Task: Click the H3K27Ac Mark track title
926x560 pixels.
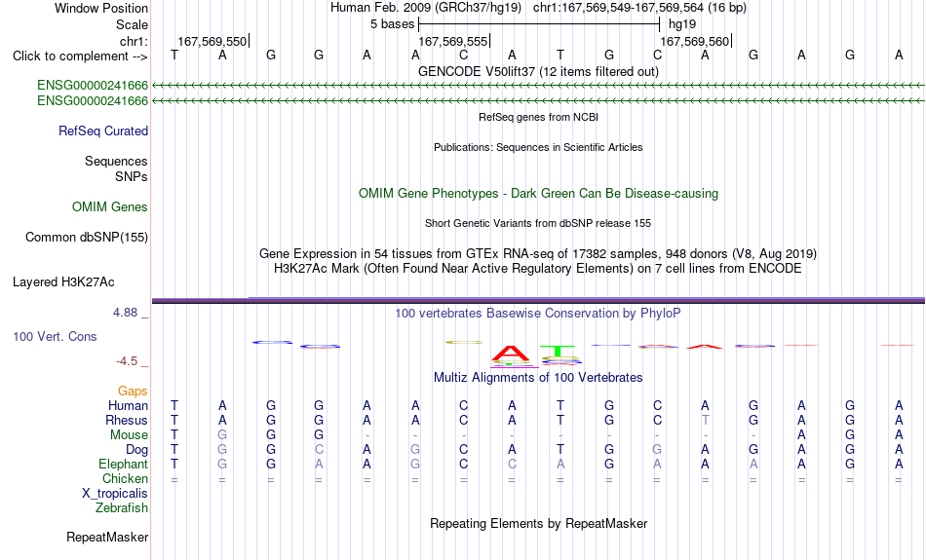Action: click(x=538, y=269)
